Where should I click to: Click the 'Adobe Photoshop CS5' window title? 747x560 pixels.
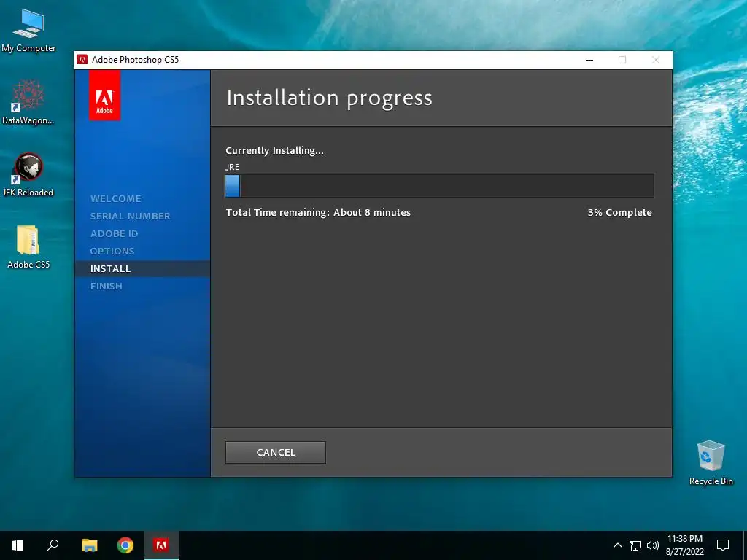click(135, 60)
